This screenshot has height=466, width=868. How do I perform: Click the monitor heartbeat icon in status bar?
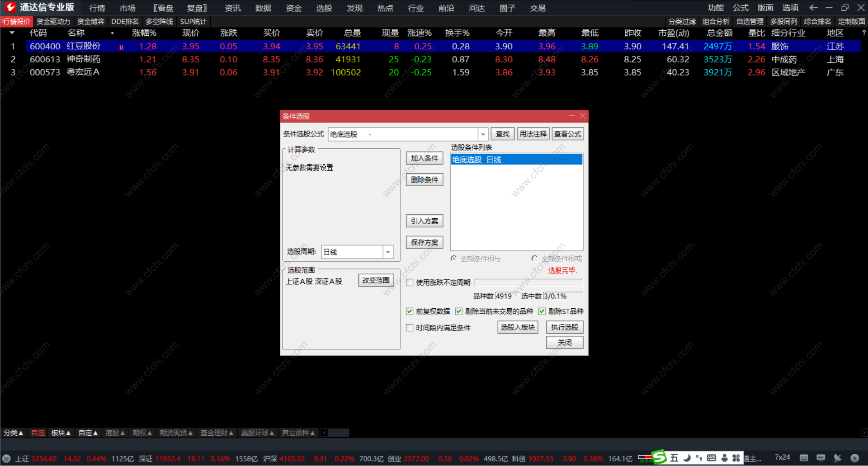point(821,458)
